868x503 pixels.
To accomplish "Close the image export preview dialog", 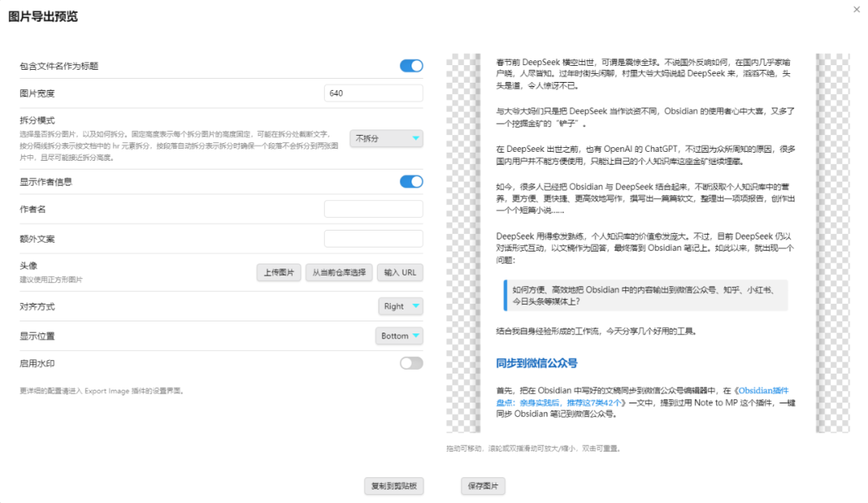I will click(857, 10).
